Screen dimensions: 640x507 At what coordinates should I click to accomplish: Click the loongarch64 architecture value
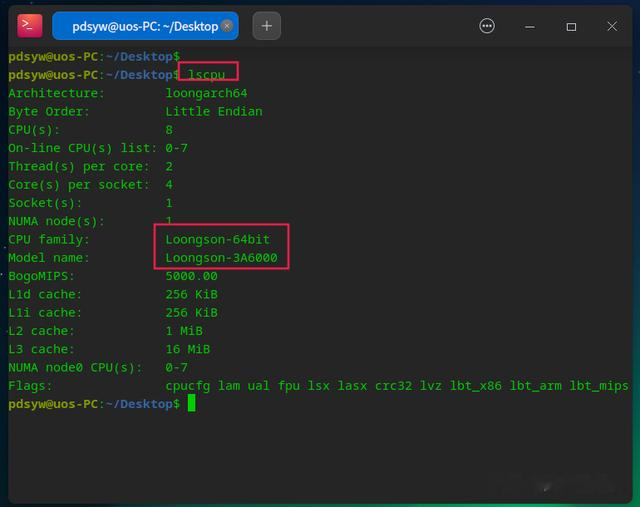click(x=206, y=93)
